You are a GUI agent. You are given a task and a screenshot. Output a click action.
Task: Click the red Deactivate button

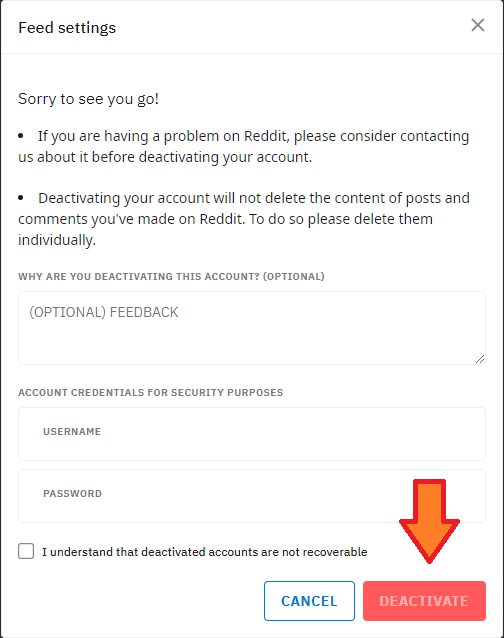click(x=424, y=601)
